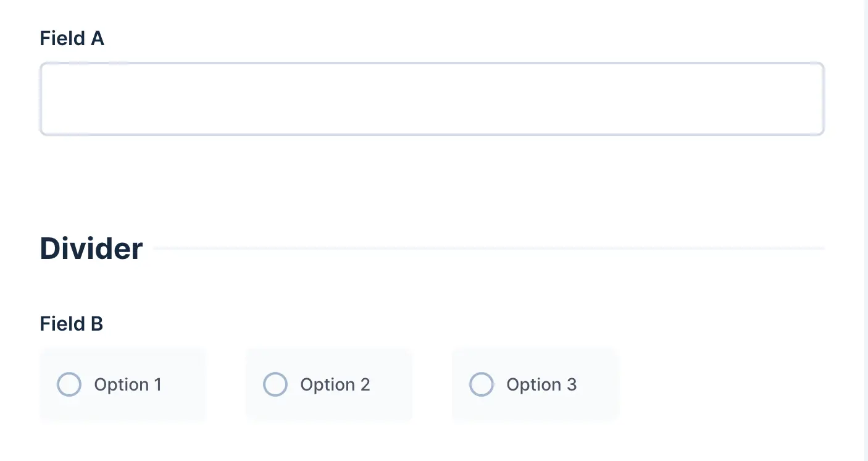Click the circular radio control for Option 1
The height and width of the screenshot is (461, 868).
pyautogui.click(x=69, y=384)
